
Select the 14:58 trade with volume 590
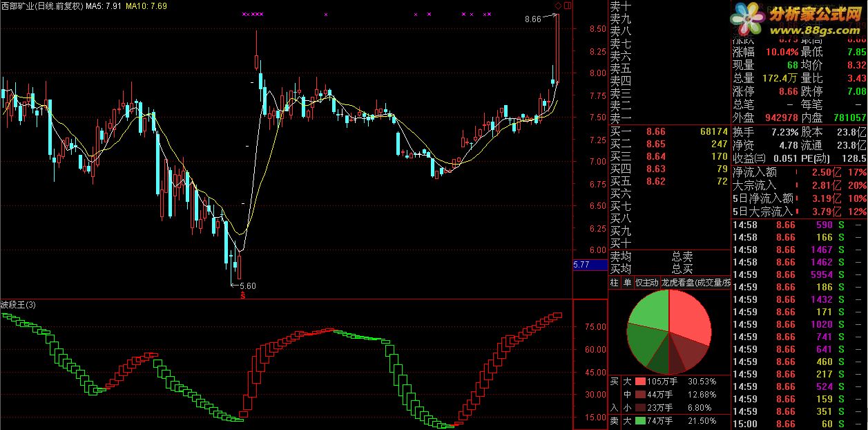coord(799,225)
